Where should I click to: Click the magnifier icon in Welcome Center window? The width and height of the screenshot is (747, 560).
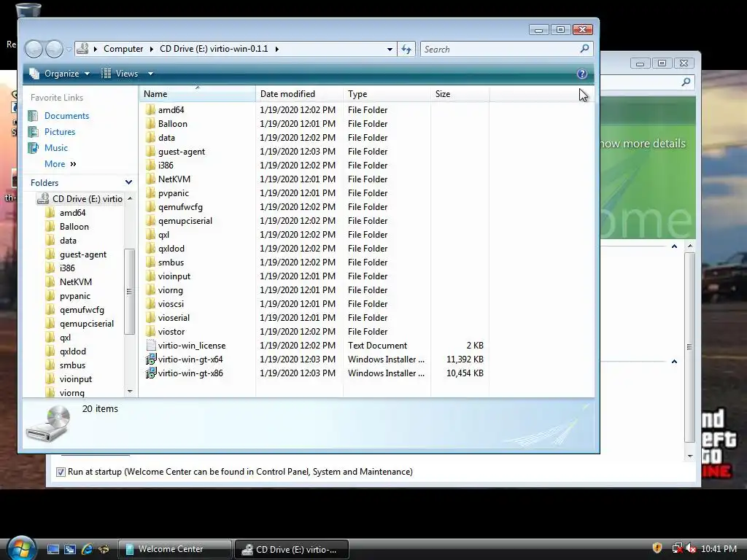click(686, 82)
